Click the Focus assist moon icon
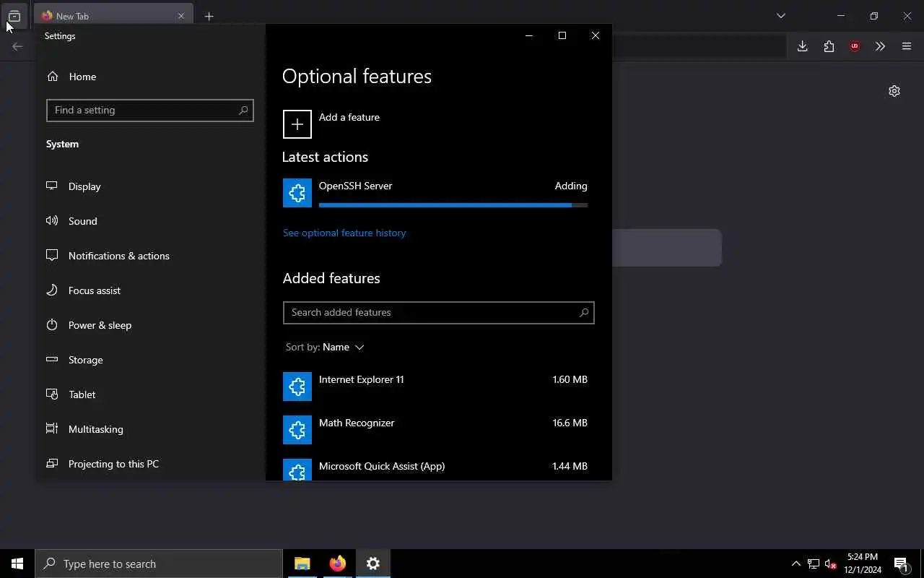 pyautogui.click(x=52, y=290)
